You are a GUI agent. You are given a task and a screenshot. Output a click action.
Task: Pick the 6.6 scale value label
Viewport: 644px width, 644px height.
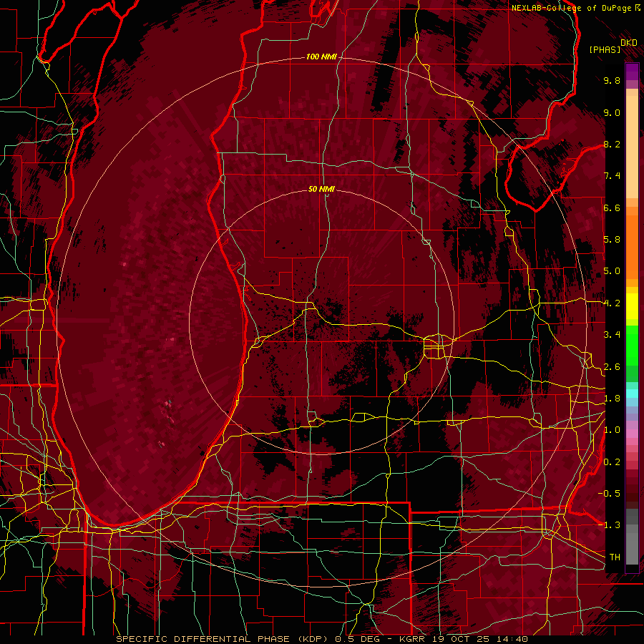tap(612, 208)
